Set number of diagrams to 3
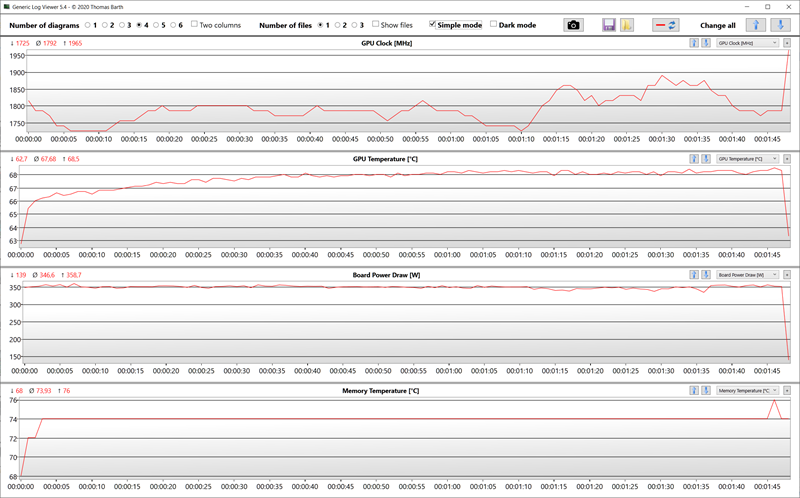The height and width of the screenshot is (498, 800). click(x=122, y=25)
